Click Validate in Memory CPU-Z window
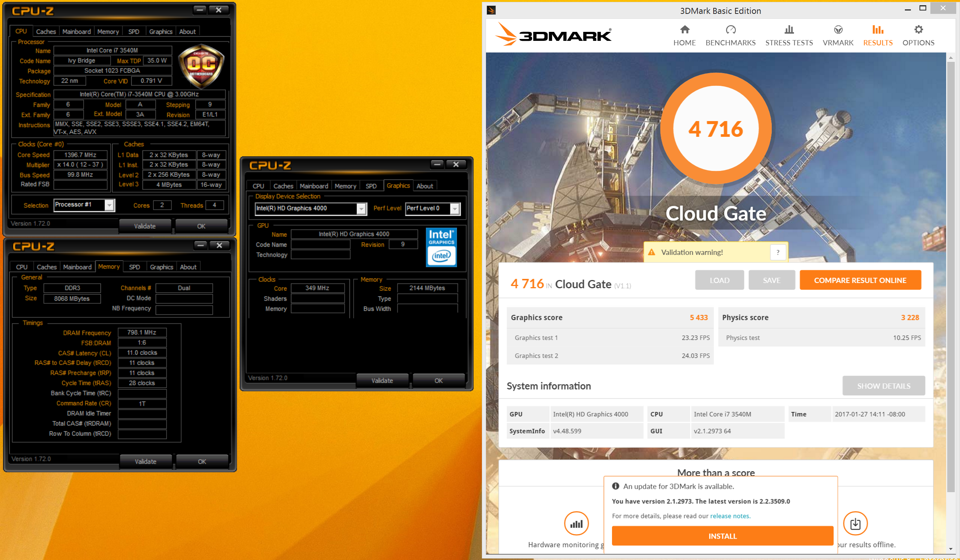Image resolution: width=960 pixels, height=560 pixels. [145, 461]
